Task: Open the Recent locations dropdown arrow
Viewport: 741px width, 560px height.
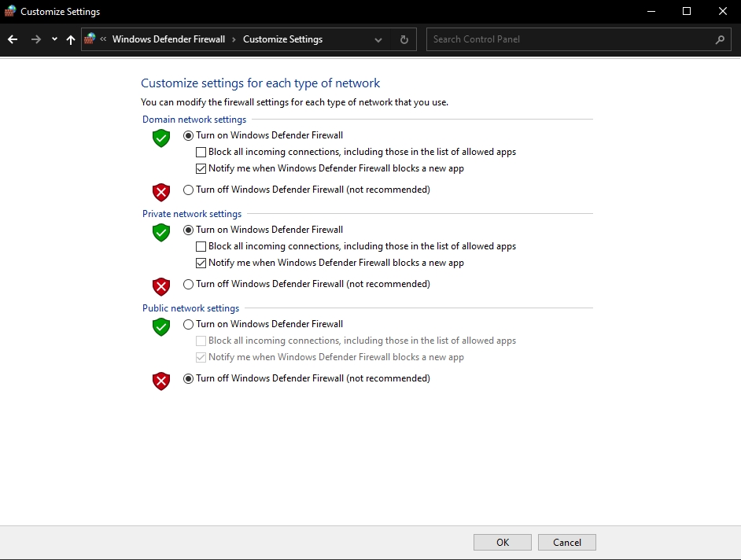Action: (x=54, y=39)
